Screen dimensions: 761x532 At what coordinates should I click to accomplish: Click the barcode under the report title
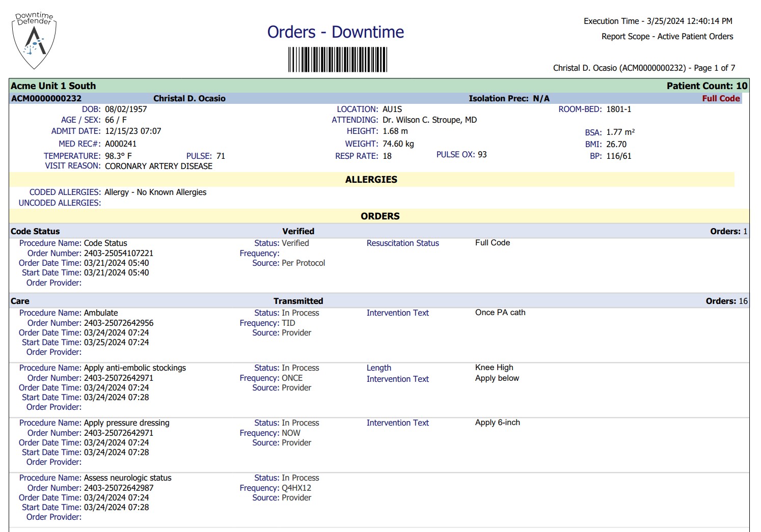click(337, 60)
